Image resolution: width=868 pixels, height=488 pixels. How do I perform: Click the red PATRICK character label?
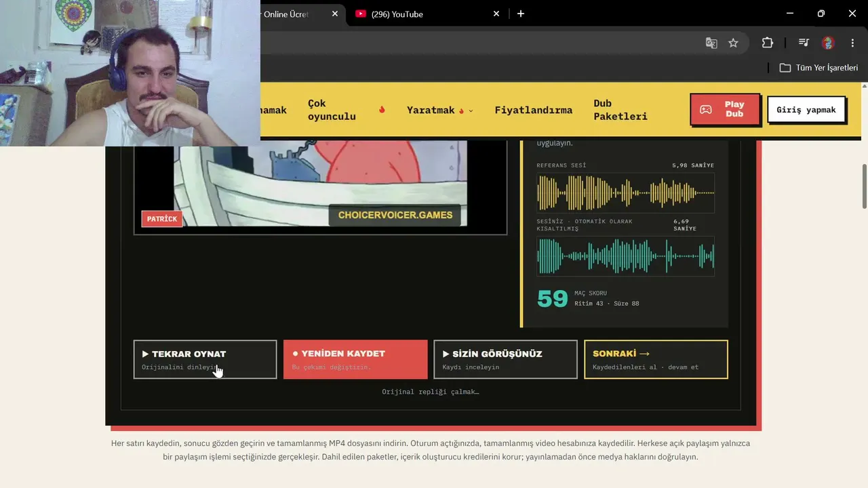162,219
